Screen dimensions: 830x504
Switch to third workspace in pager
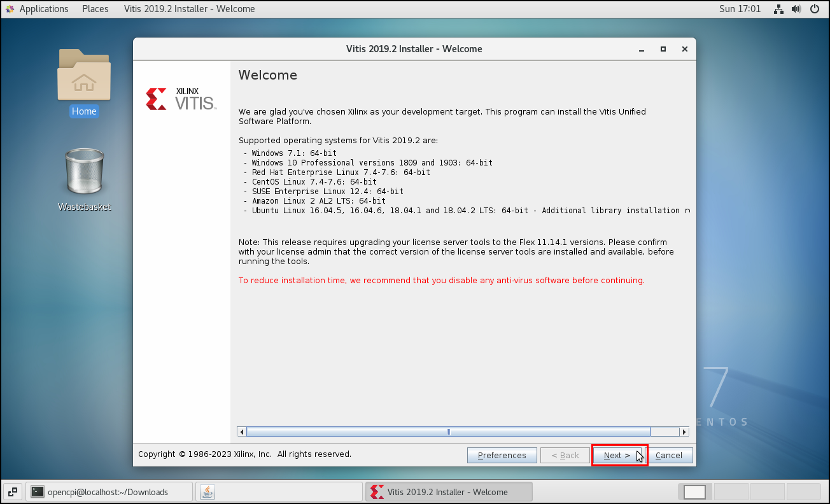coord(767,492)
